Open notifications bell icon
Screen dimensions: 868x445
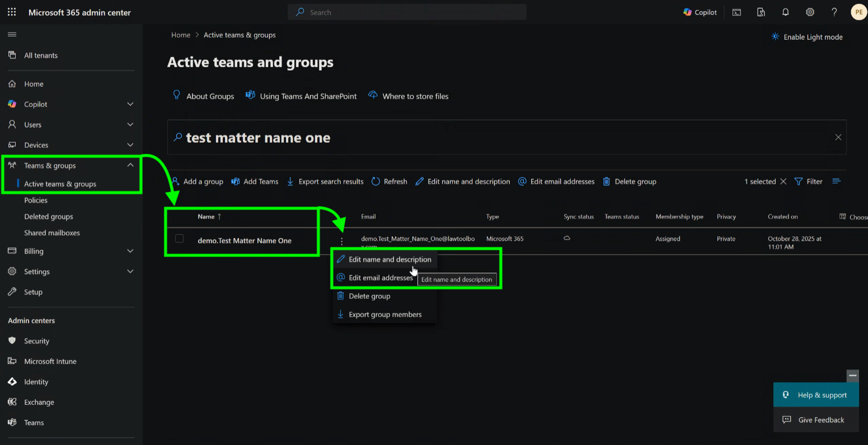pyautogui.click(x=785, y=12)
